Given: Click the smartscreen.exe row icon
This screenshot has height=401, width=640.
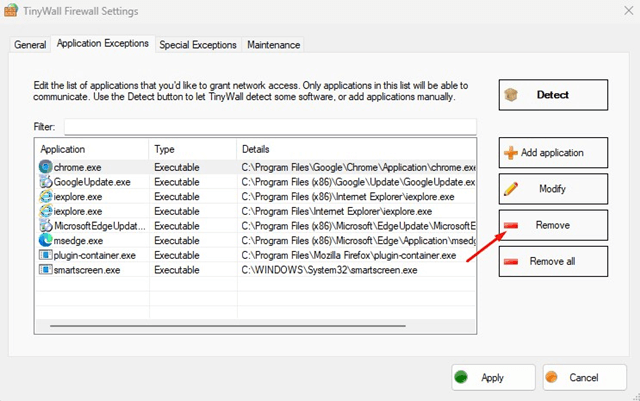Looking at the screenshot, I should (x=45, y=270).
